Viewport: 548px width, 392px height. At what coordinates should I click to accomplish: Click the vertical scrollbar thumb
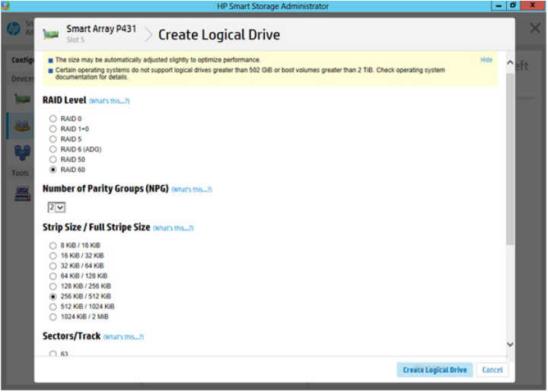[510, 159]
